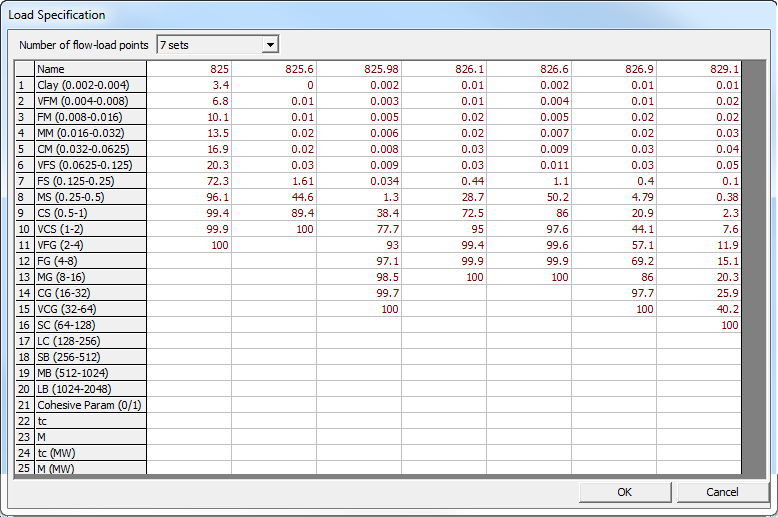Viewport: 778px width, 517px height.
Task: Click the CG value 97.7 cell
Action: click(614, 293)
